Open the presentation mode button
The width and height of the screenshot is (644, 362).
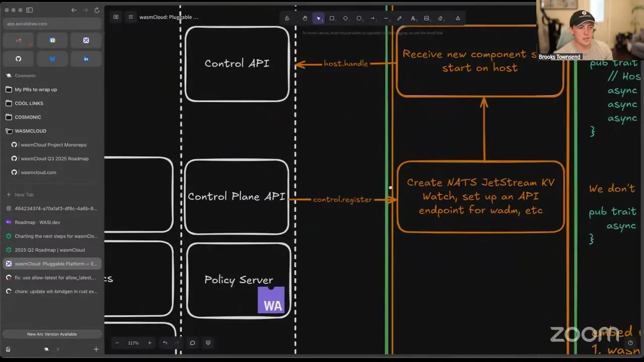[x=208, y=343]
